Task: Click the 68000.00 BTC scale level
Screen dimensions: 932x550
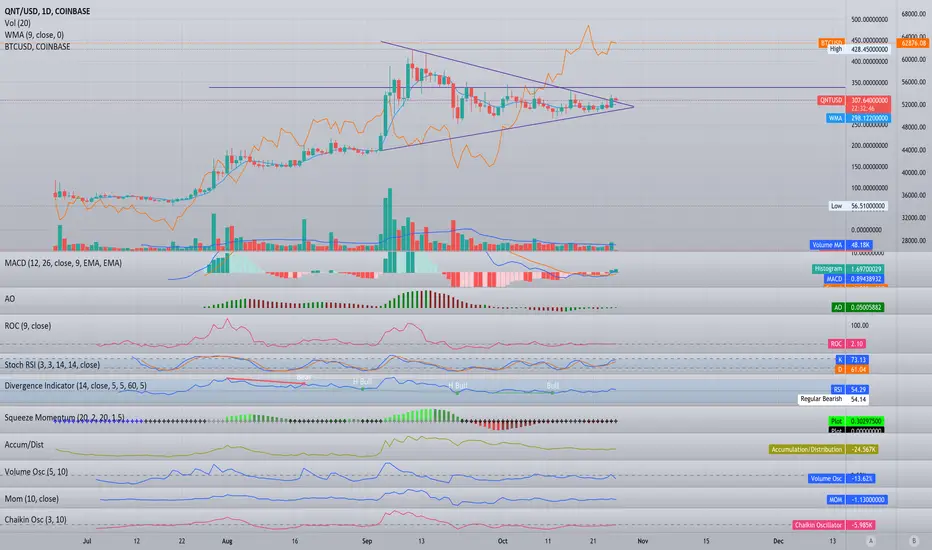Action: pyautogui.click(x=914, y=13)
